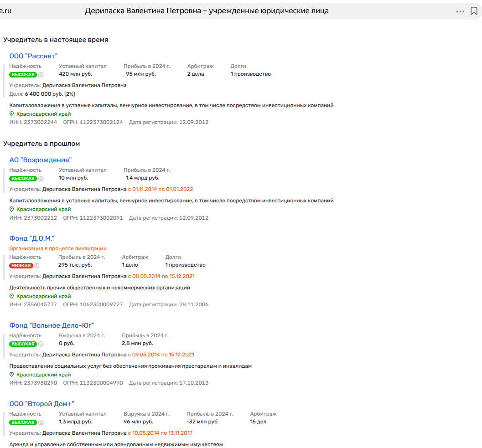The width and height of the screenshot is (482, 448).
Task: Click red НИЗКАЯ reliability badge
Action: [21, 266]
